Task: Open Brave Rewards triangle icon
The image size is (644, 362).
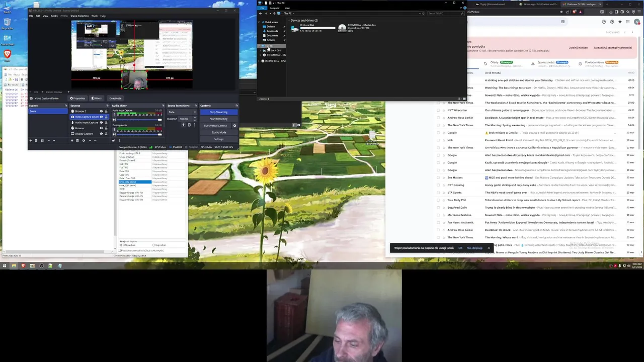Action: (x=581, y=12)
